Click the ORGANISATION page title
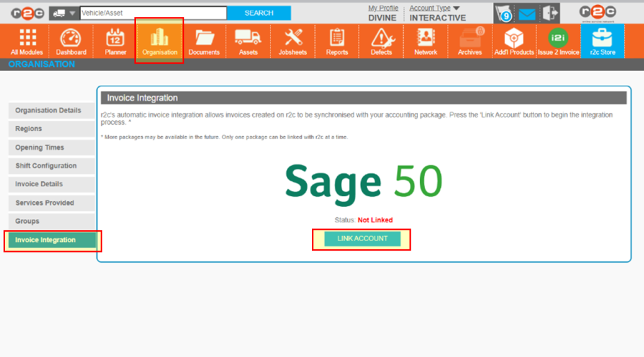 coord(42,64)
